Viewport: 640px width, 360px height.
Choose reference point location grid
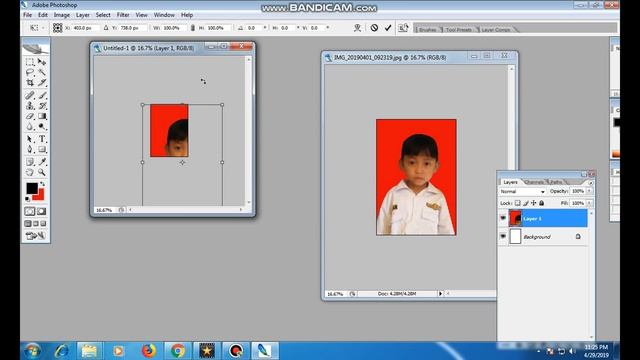point(58,28)
